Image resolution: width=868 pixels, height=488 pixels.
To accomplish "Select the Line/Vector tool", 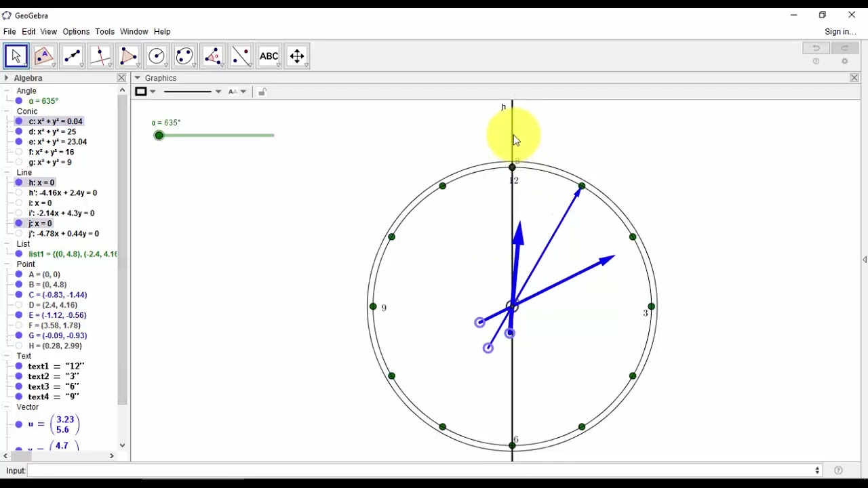I will pyautogui.click(x=73, y=56).
